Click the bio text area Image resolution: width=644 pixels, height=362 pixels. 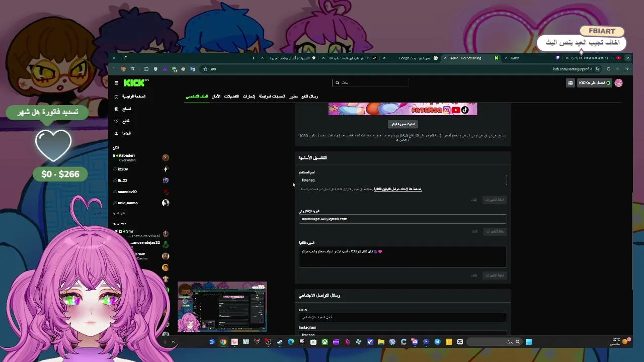click(x=403, y=256)
